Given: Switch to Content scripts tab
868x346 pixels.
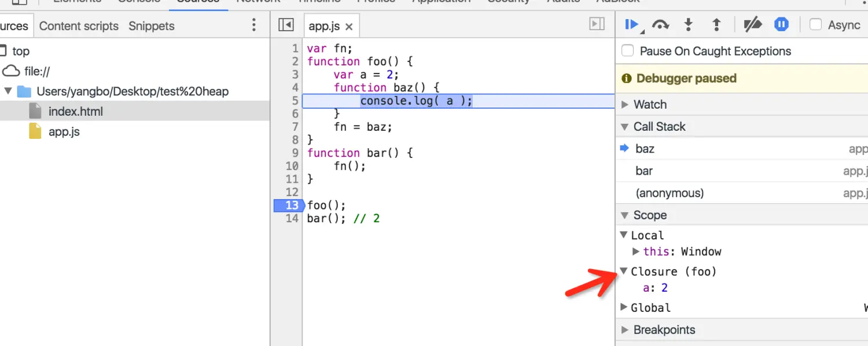Looking at the screenshot, I should click(79, 26).
